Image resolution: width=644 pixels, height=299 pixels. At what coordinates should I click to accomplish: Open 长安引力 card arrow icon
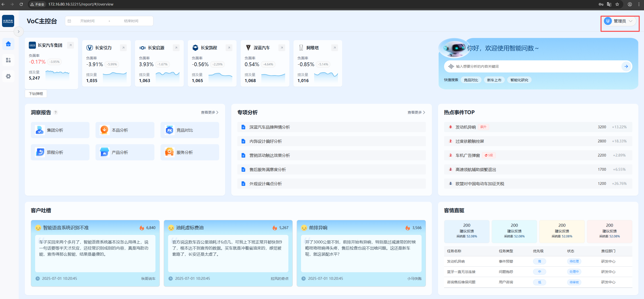123,48
